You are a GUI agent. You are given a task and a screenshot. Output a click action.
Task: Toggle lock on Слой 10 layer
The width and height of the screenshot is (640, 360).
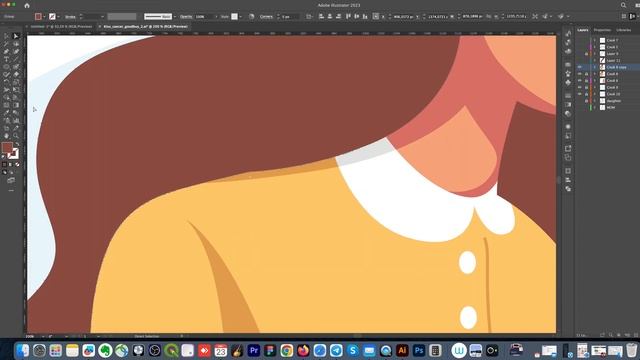pyautogui.click(x=587, y=94)
